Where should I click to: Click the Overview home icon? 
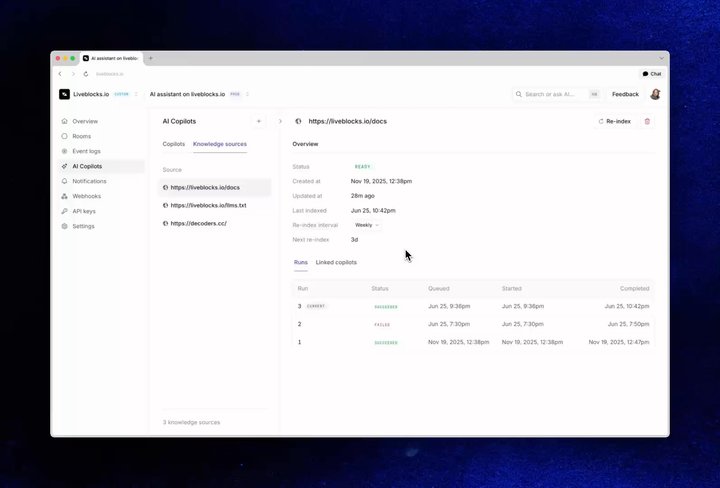click(x=64, y=121)
